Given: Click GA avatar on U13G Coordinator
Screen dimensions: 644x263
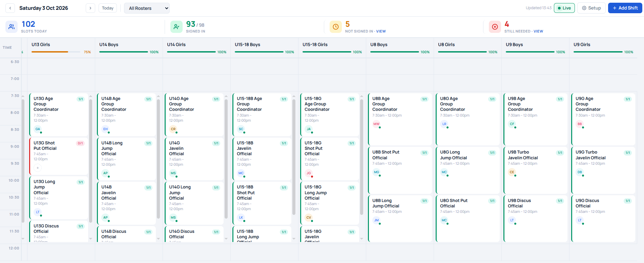Looking at the screenshot, I should (38, 129).
